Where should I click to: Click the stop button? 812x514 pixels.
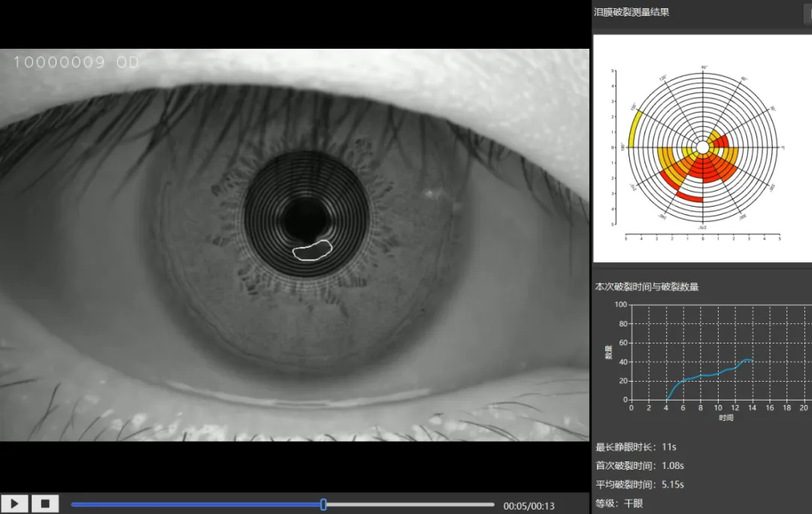pos(45,503)
